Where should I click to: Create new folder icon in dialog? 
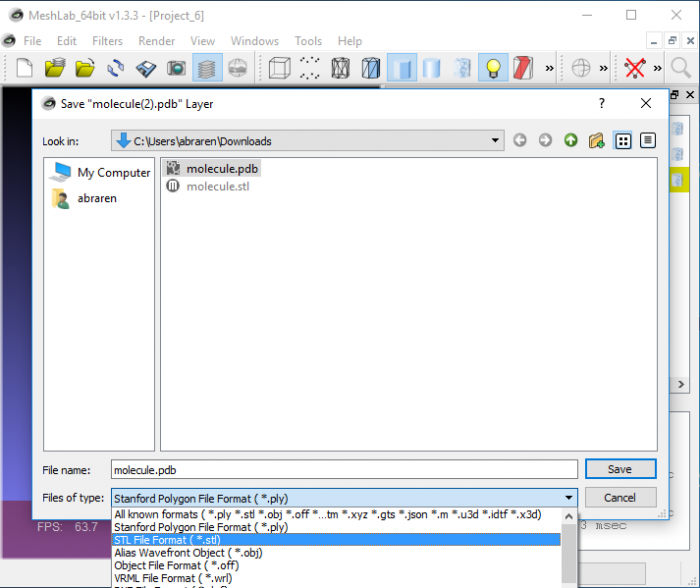pyautogui.click(x=596, y=141)
